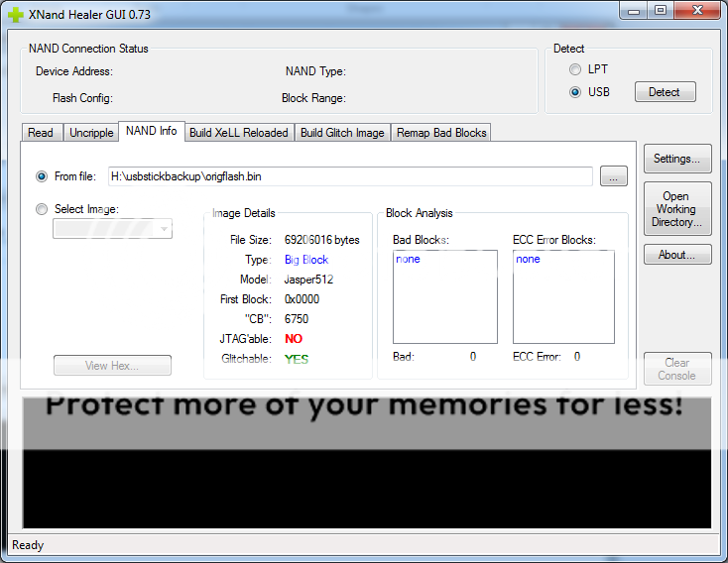Go to Remap Bad Blocks tab
The width and height of the screenshot is (728, 563).
point(441,133)
